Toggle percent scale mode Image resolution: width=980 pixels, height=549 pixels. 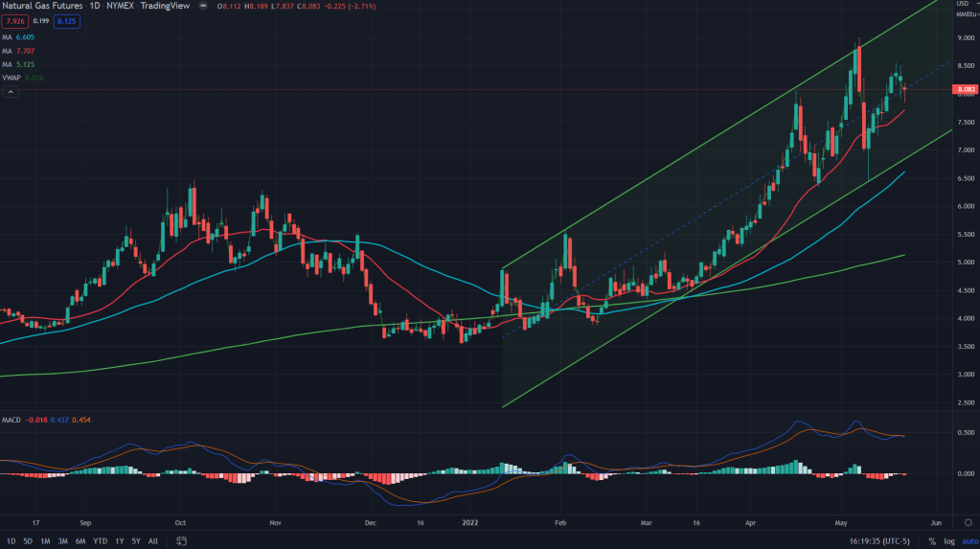931,541
